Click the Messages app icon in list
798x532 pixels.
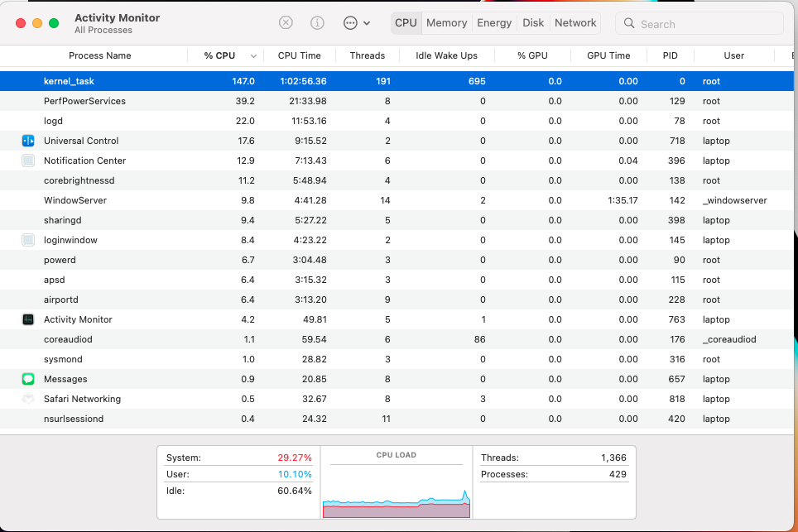(x=28, y=379)
